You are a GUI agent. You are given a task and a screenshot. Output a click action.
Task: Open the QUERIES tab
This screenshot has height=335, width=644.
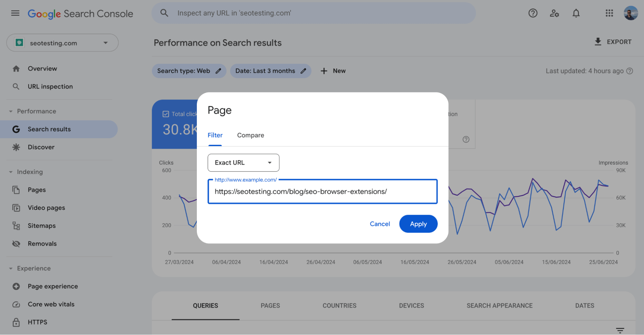206,306
